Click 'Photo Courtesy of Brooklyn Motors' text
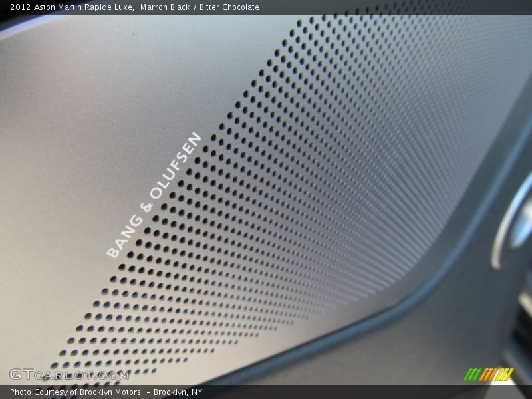Image resolution: width=532 pixels, height=399 pixels. pyautogui.click(x=75, y=392)
